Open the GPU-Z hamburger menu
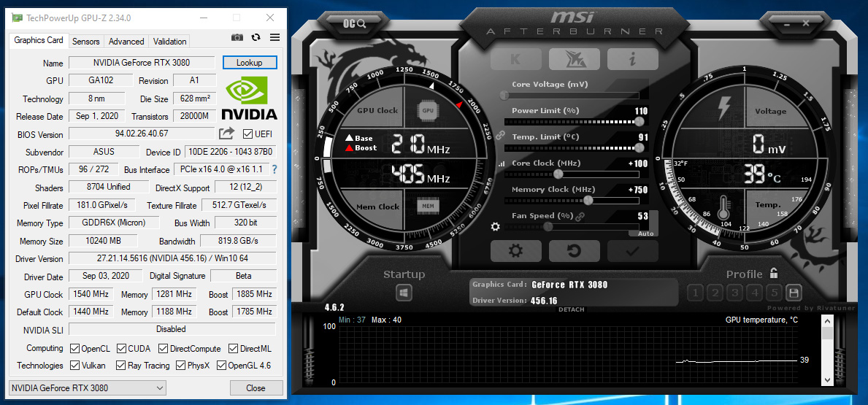 pyautogui.click(x=274, y=37)
